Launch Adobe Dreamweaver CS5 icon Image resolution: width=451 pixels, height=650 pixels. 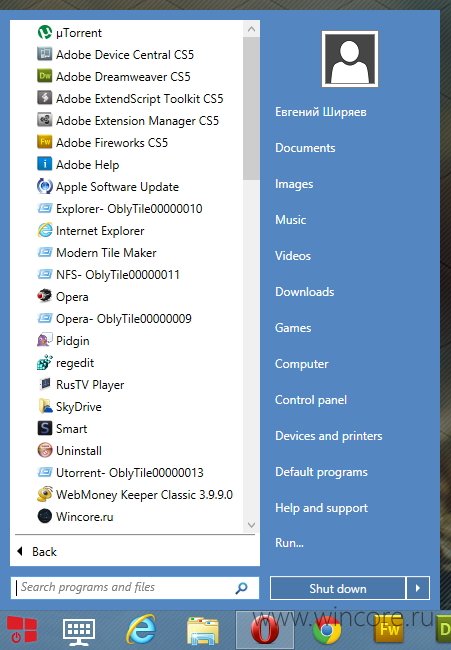click(x=44, y=76)
